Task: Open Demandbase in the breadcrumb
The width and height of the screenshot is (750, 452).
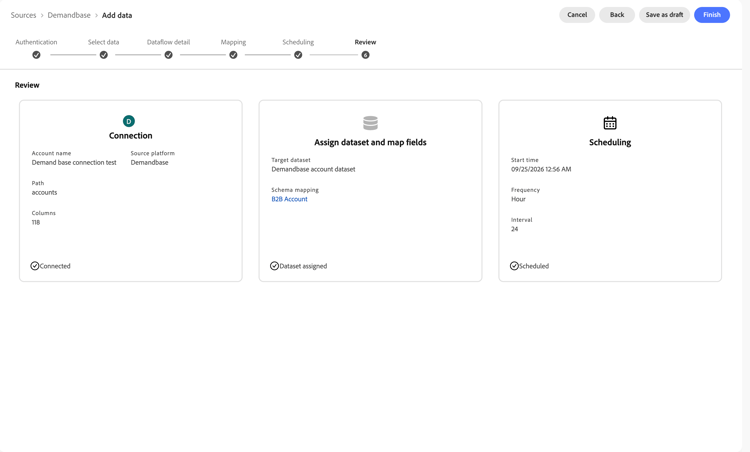Action: [69, 15]
